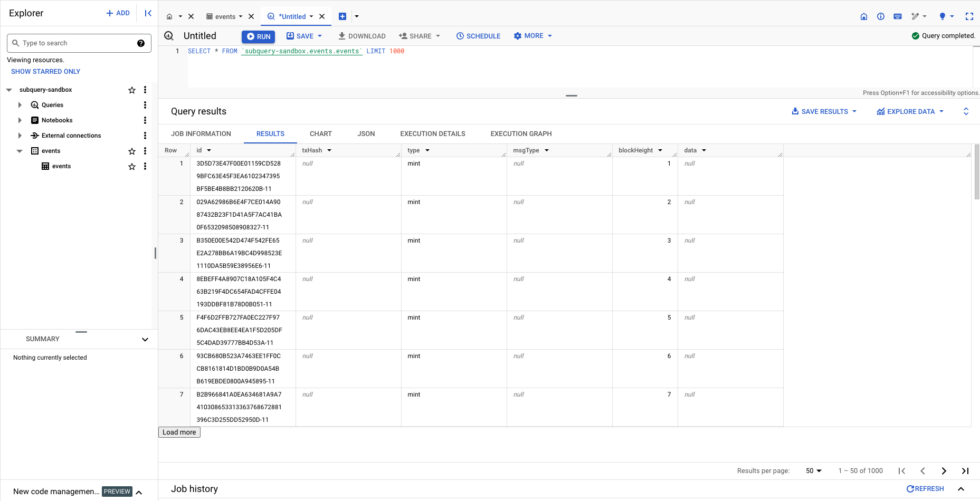
Task: Open the id column header menu
Action: tap(209, 151)
